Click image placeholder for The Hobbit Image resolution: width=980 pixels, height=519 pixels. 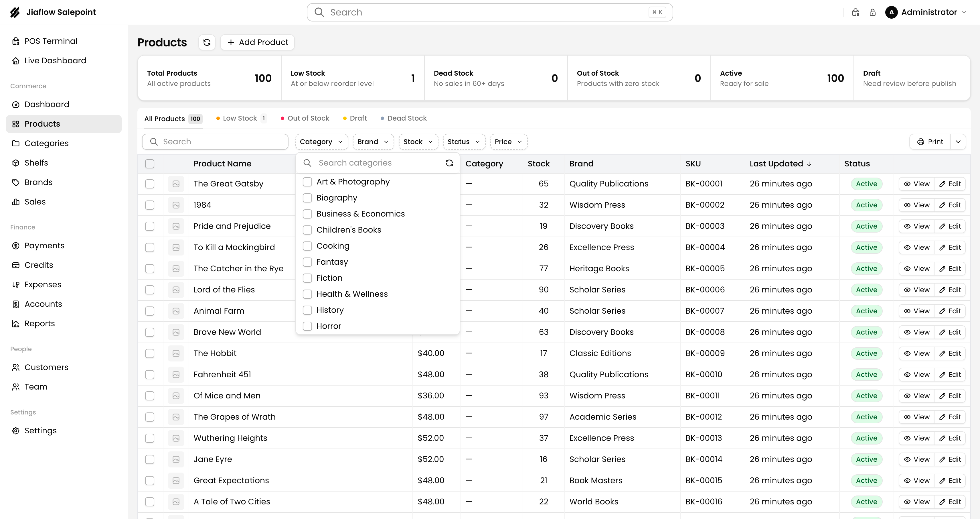176,353
